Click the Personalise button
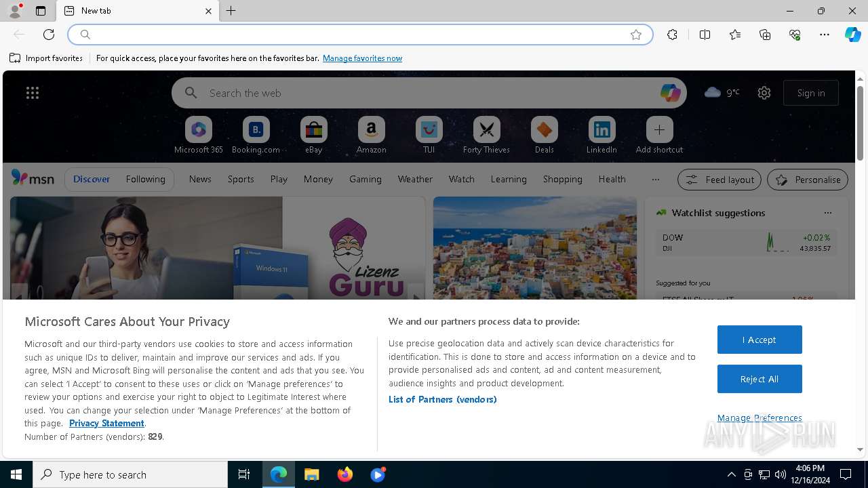 pos(808,180)
